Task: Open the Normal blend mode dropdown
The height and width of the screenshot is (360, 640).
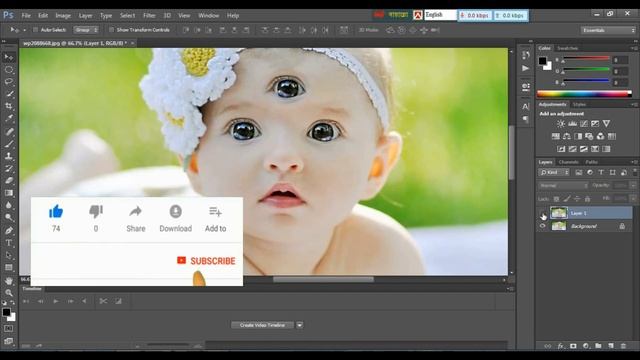Action: point(563,186)
